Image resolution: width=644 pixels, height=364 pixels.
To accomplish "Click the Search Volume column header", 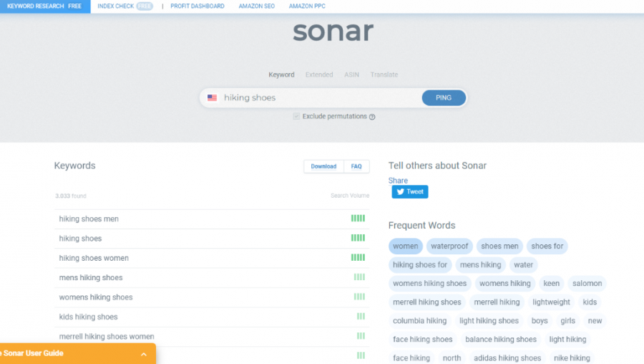I will 350,196.
